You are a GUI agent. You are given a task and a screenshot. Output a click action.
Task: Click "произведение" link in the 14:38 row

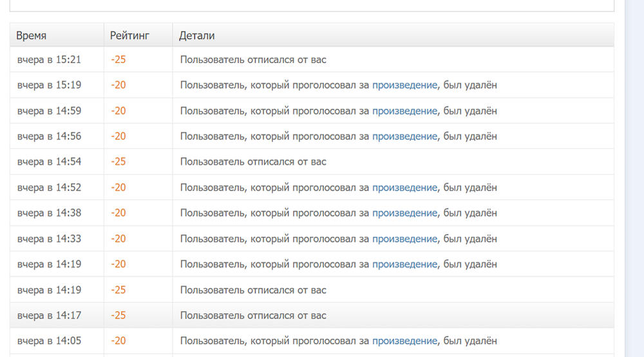[404, 213]
